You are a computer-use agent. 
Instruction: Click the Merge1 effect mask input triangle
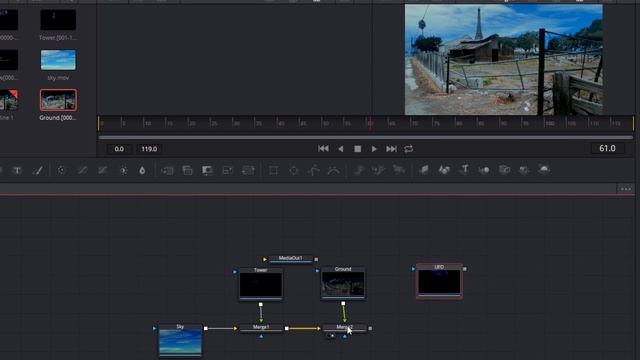[261, 336]
